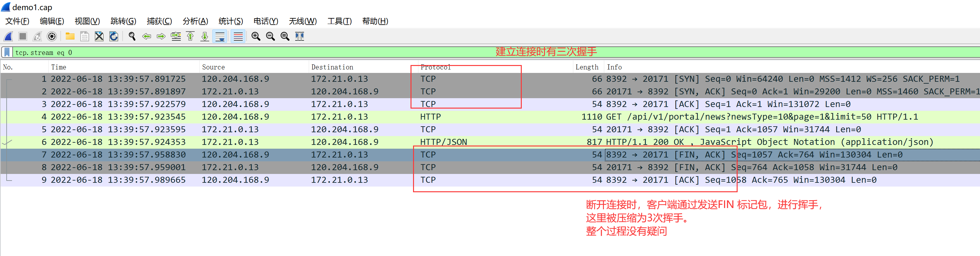This screenshot has height=256, width=980.
Task: Open the 视图(V) menu
Action: point(87,21)
